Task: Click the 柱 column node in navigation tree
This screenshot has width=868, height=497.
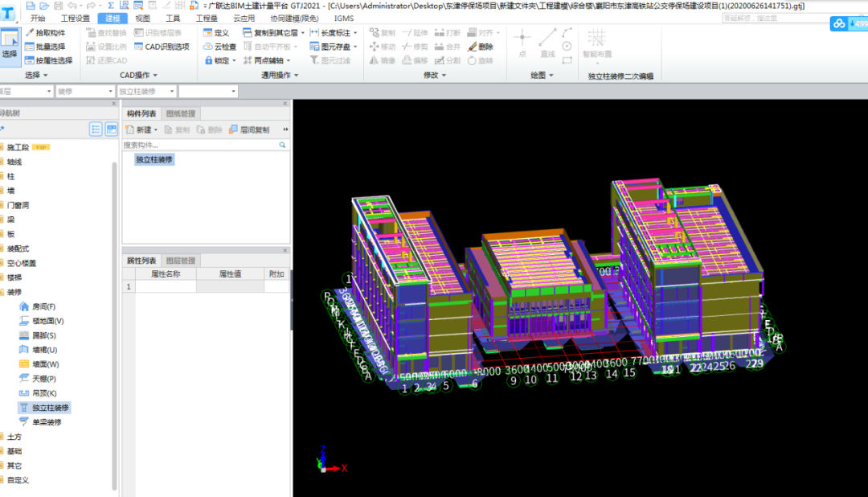Action: tap(10, 176)
